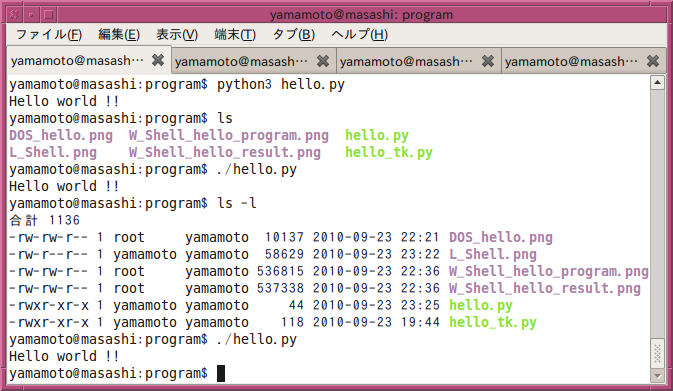Click 'W_Shell_hello_result.png' in the first ls output
Viewport: 673px width, 391px height.
pyautogui.click(x=224, y=152)
